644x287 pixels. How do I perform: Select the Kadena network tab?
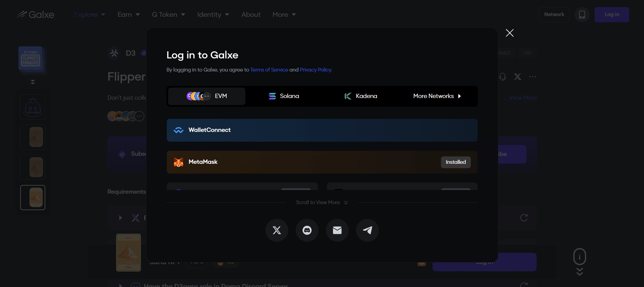click(x=361, y=96)
